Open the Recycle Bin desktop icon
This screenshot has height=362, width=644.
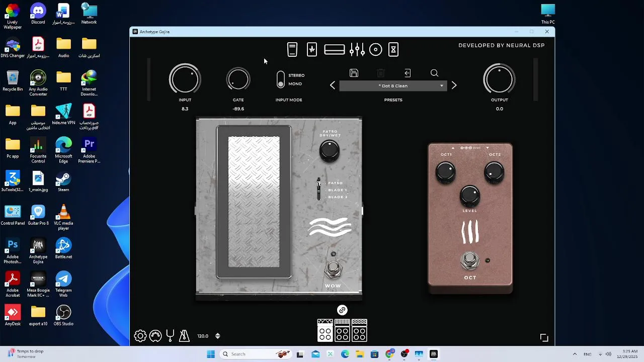tap(13, 80)
